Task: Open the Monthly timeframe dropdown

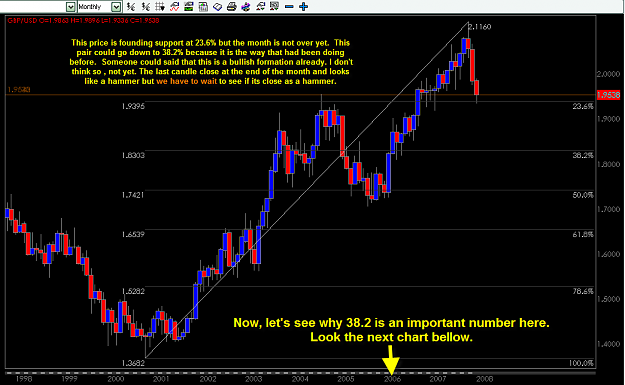Action: [116, 7]
